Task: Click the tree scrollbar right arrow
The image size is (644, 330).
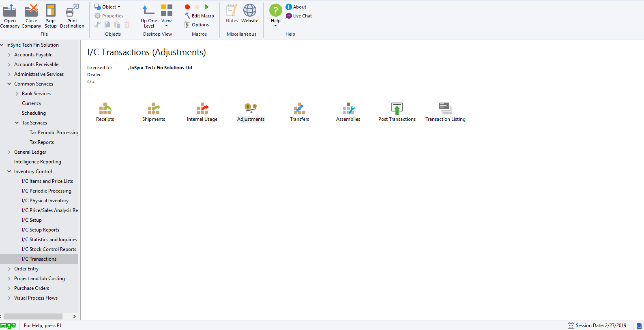Action: point(74,316)
